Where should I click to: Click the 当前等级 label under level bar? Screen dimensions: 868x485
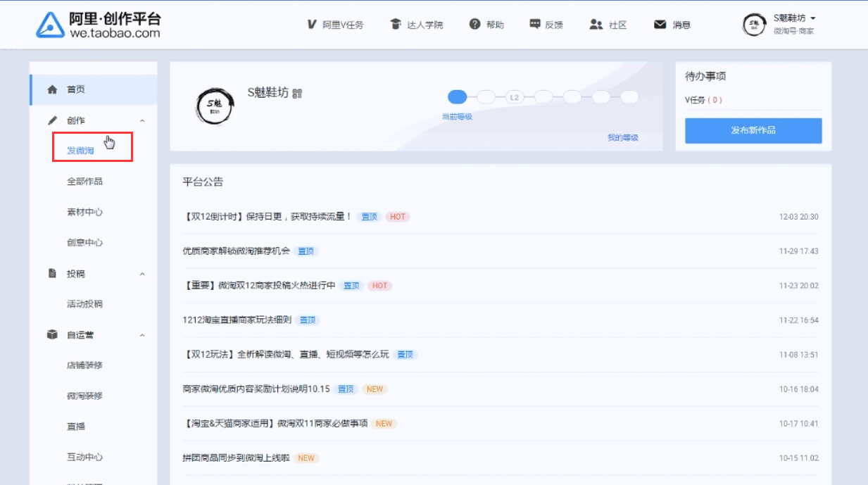(x=457, y=117)
